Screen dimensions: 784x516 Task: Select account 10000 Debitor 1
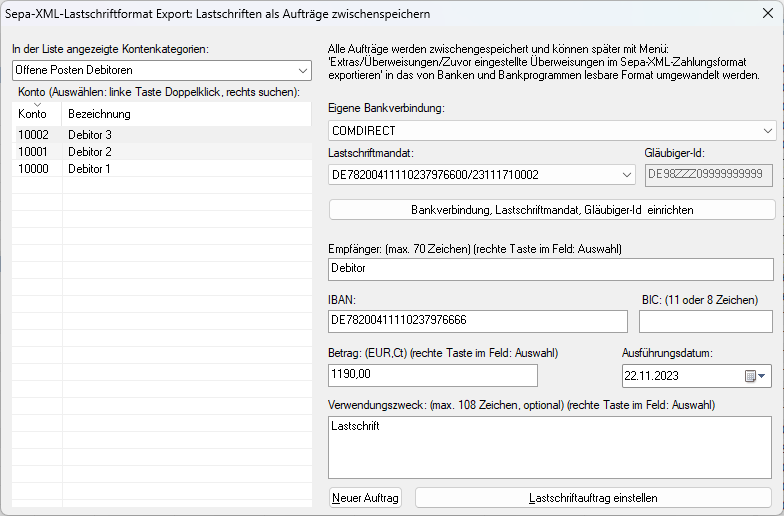point(162,169)
